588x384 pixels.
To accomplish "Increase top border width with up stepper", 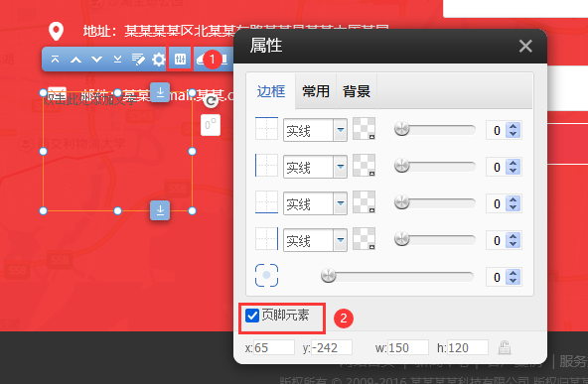I will tap(513, 126).
